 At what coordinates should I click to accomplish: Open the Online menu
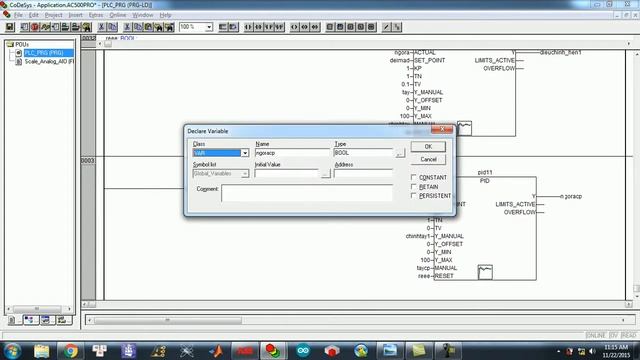pos(118,15)
